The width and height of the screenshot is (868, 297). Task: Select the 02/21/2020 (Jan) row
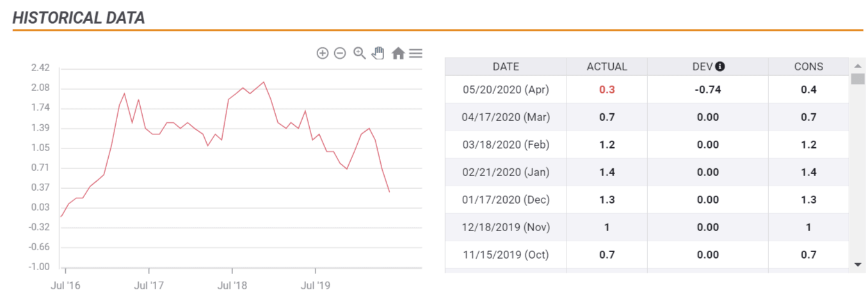[506, 172]
